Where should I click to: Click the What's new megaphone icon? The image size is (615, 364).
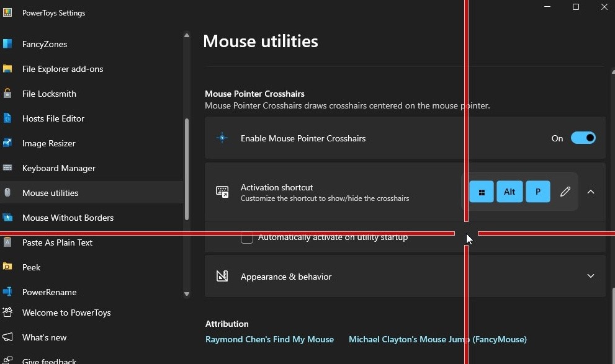pos(7,337)
